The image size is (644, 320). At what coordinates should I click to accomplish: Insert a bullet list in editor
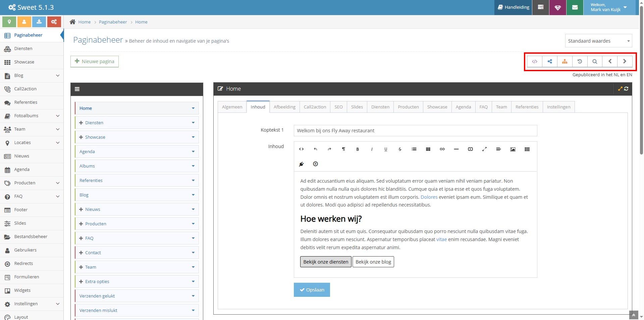pos(414,149)
